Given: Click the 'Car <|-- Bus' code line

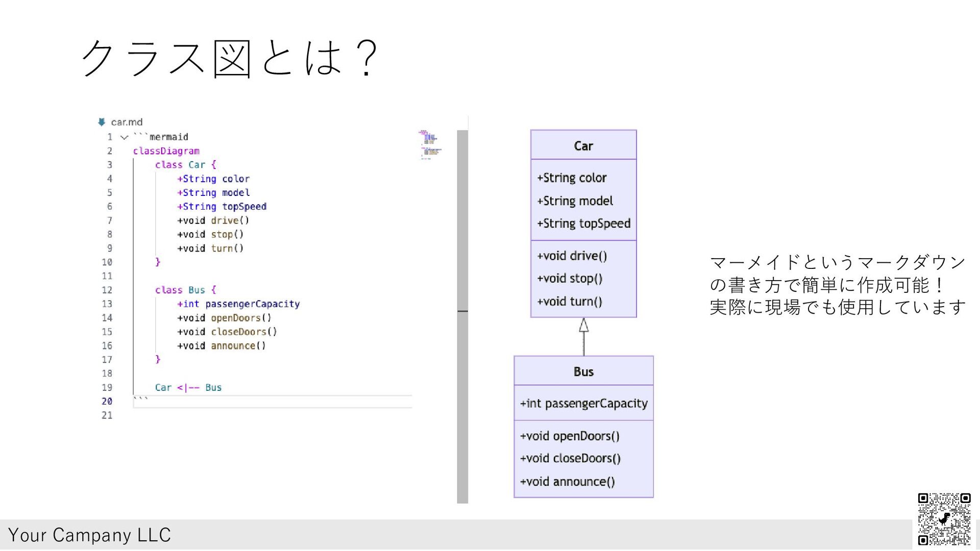Looking at the screenshot, I should click(188, 388).
